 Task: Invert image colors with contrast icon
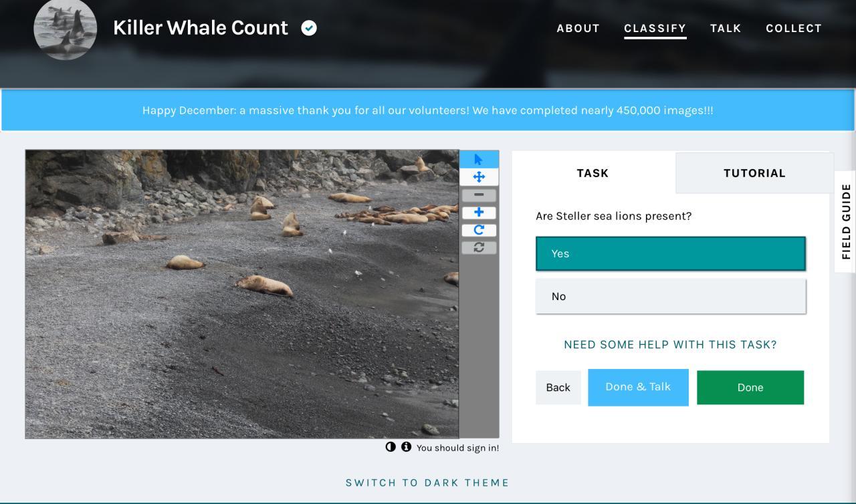391,447
